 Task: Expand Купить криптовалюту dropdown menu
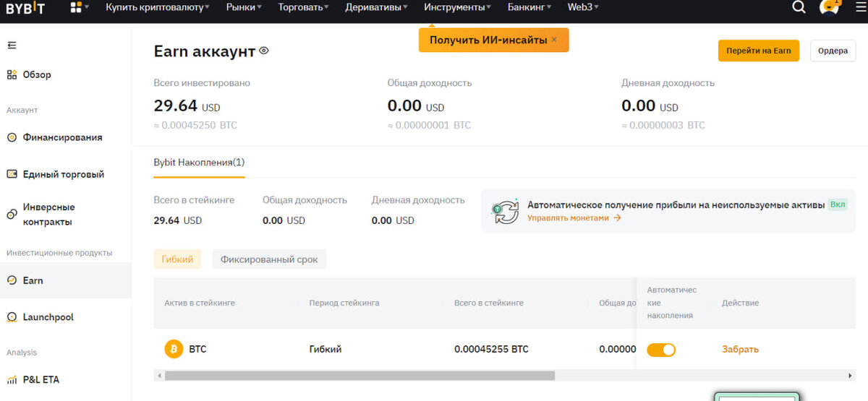pyautogui.click(x=158, y=7)
